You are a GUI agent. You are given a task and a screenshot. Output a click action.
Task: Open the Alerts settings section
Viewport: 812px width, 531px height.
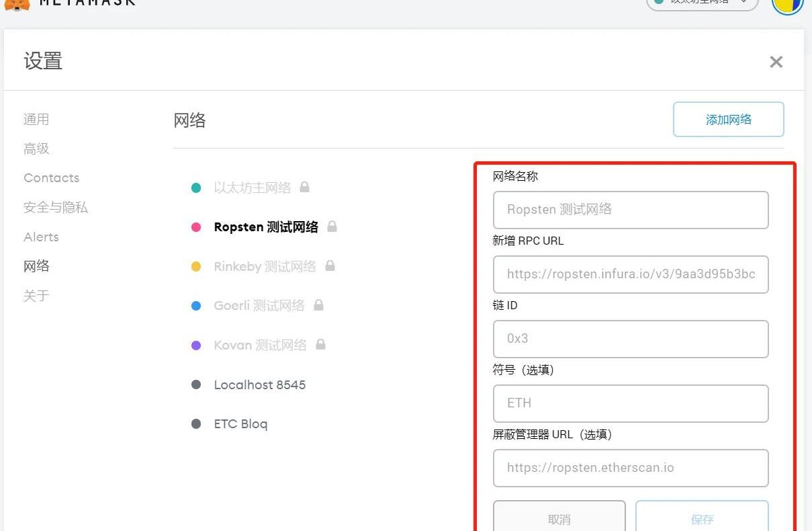pyautogui.click(x=41, y=237)
